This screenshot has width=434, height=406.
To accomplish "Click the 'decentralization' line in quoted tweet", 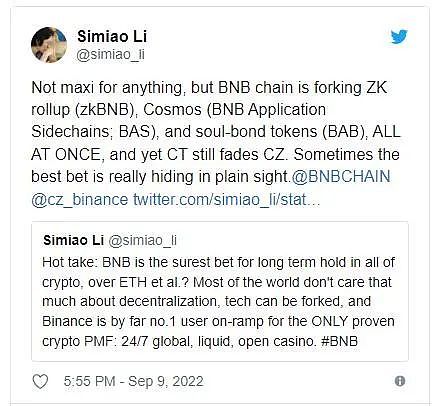I will click(x=206, y=301).
